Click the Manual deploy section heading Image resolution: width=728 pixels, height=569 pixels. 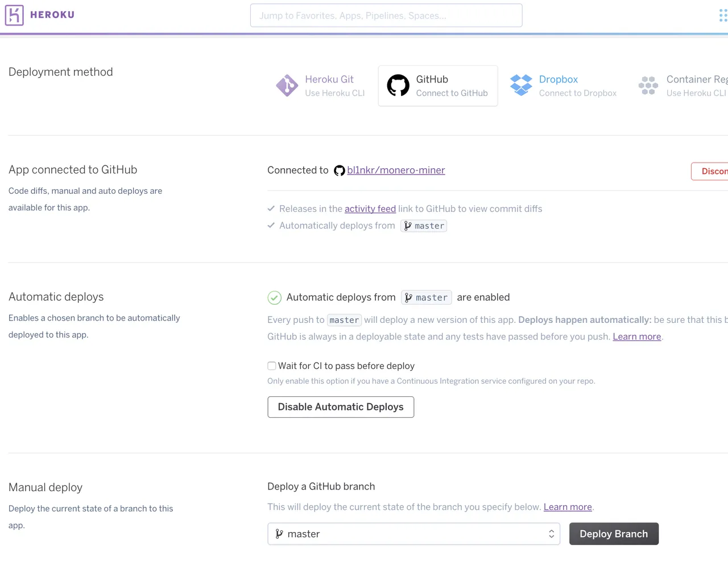tap(45, 487)
